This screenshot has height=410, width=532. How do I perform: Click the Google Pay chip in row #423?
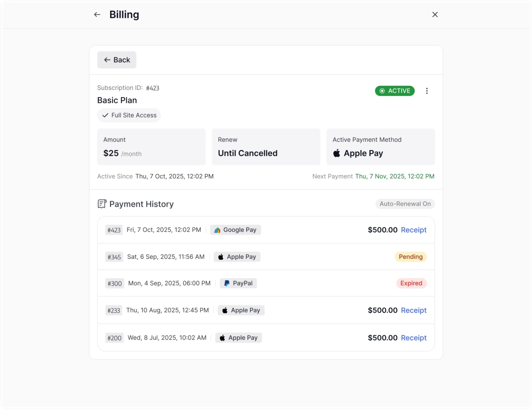236,230
